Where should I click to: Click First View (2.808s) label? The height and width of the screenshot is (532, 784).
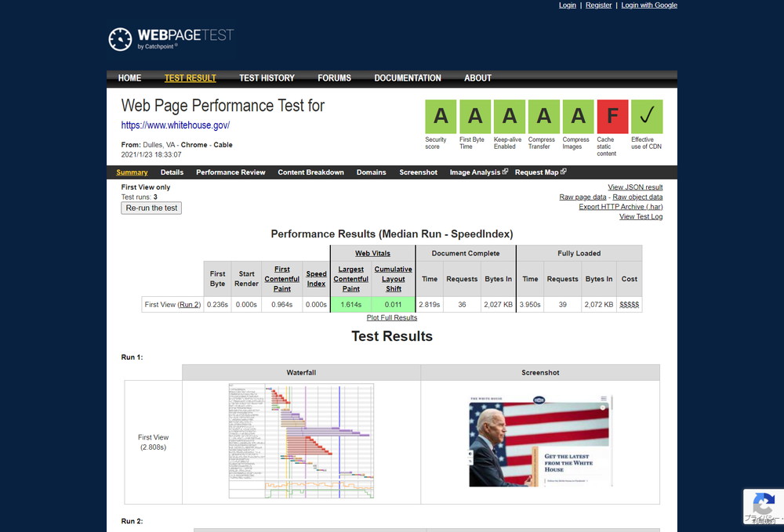pyautogui.click(x=153, y=442)
